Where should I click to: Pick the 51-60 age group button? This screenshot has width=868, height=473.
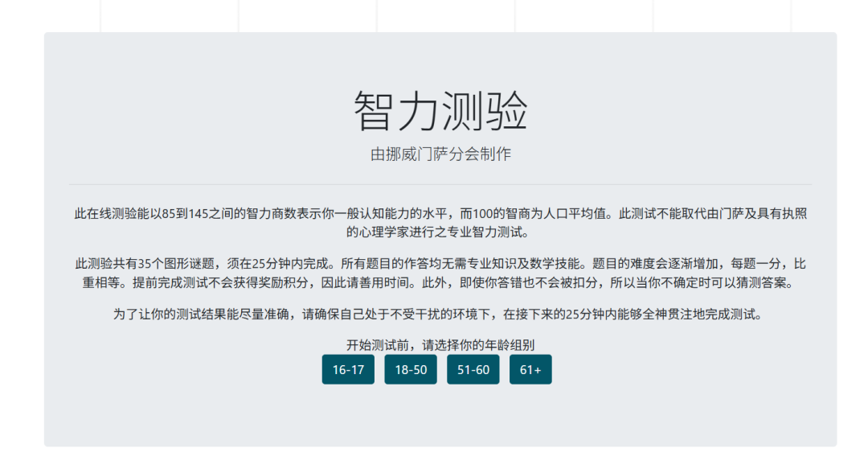473,369
